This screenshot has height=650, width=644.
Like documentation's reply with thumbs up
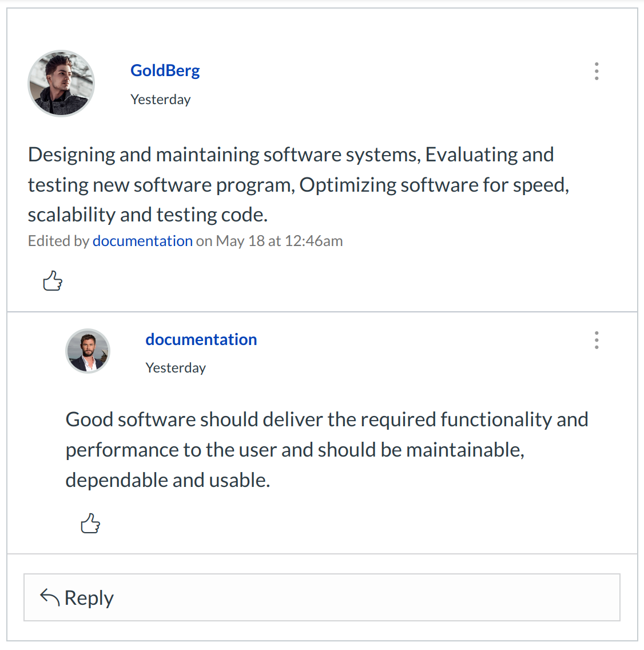pyautogui.click(x=90, y=523)
